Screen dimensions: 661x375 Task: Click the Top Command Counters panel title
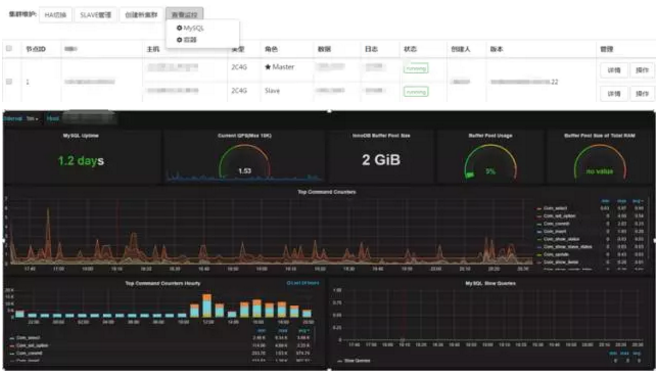tap(327, 192)
